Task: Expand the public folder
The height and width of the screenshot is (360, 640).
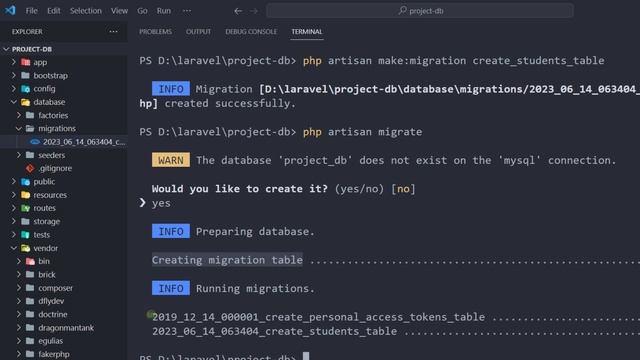Action: tap(13, 182)
